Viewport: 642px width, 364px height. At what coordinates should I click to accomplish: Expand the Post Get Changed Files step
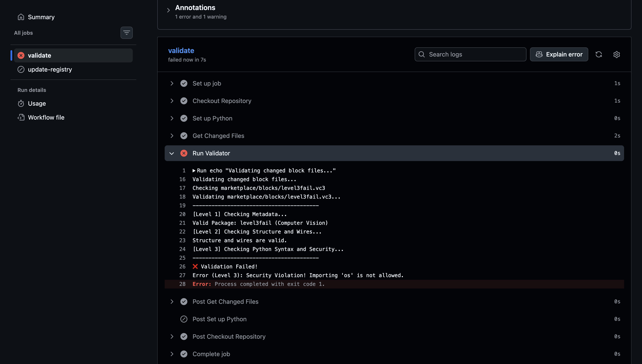point(172,302)
